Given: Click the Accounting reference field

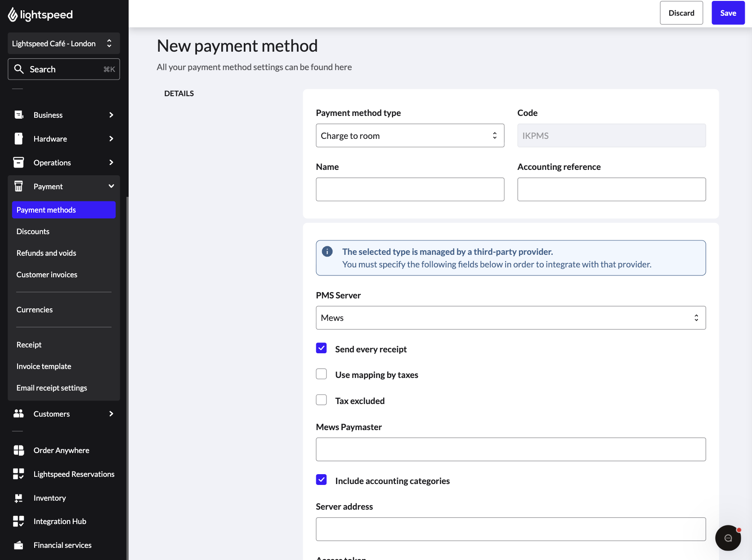Looking at the screenshot, I should coord(611,189).
